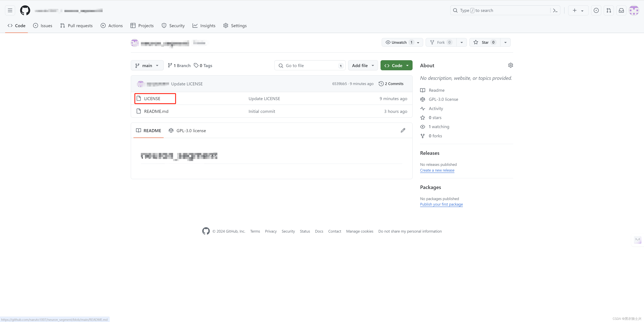Screen dimensions: 644x322
Task: Open the command palette icon
Action: coord(555,11)
